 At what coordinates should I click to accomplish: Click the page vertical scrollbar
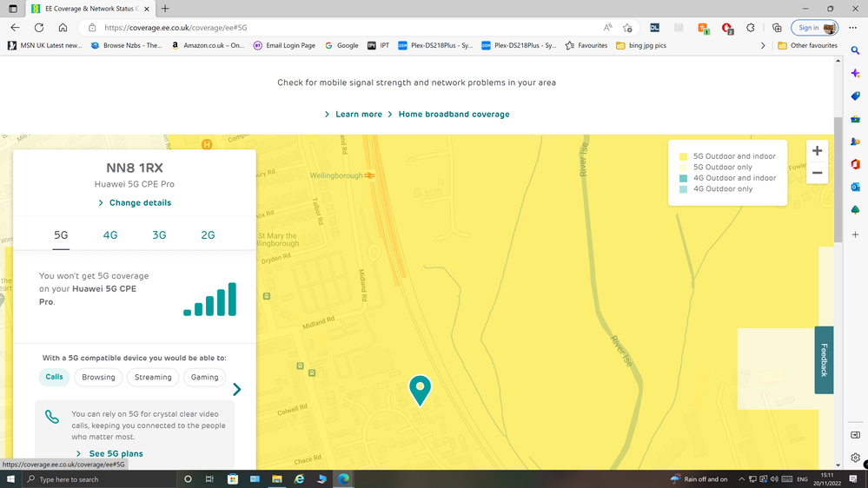(x=838, y=179)
